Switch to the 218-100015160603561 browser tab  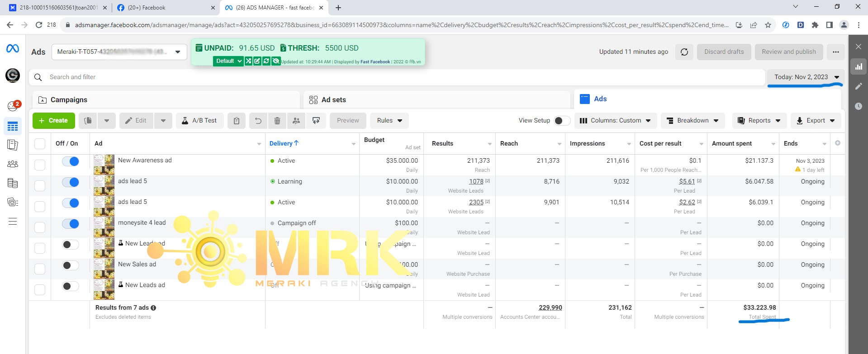pyautogui.click(x=57, y=8)
